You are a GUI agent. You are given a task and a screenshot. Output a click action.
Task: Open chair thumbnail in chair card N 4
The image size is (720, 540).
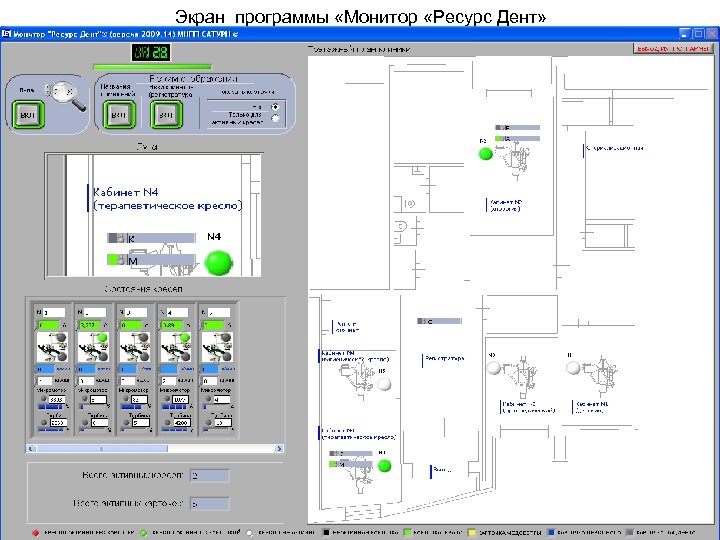tap(176, 347)
